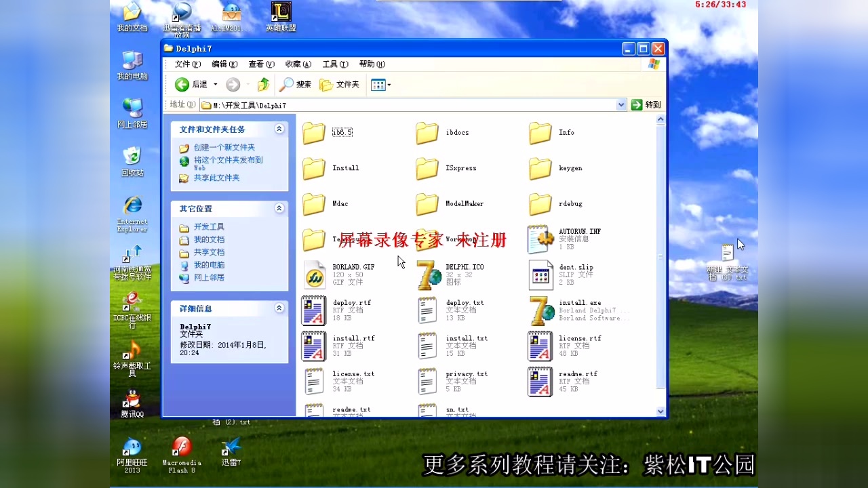Open 阿里旺旺2013 desktop shortcut
The width and height of the screenshot is (868, 488).
pyautogui.click(x=132, y=455)
